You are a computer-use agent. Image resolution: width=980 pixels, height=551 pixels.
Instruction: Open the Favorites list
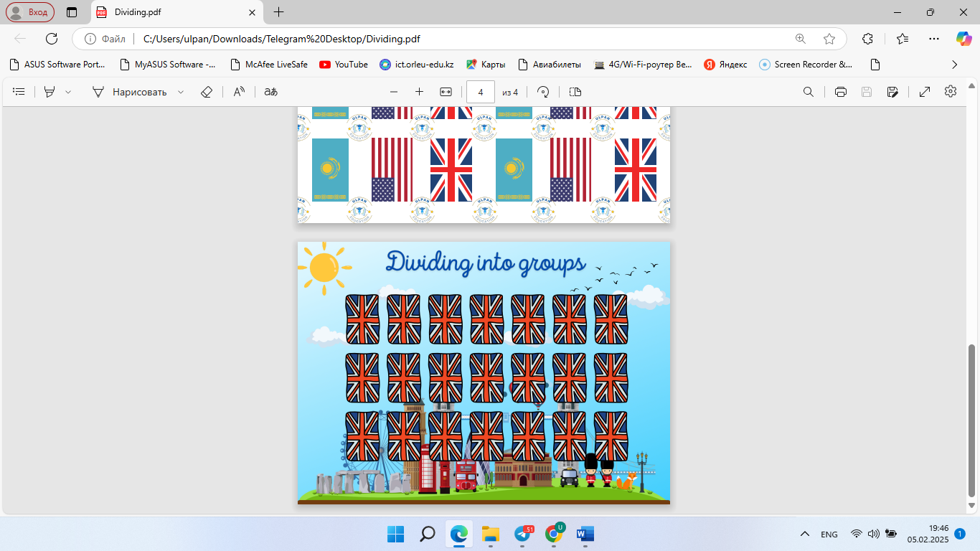tap(903, 39)
